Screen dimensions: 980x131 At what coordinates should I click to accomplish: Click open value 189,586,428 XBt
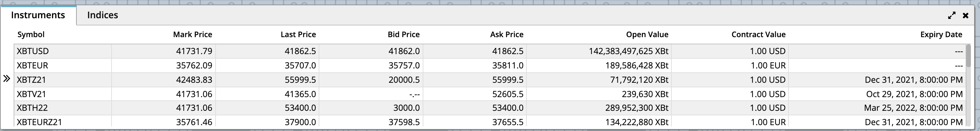point(637,65)
